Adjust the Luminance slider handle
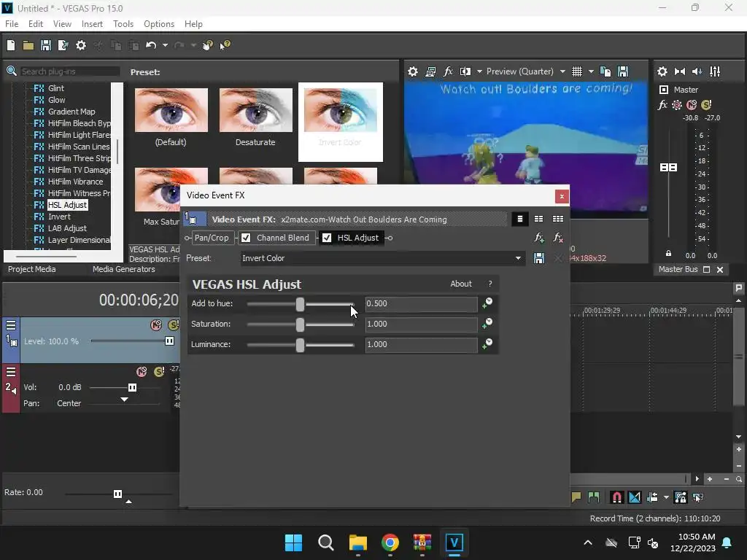The height and width of the screenshot is (560, 747). pyautogui.click(x=300, y=345)
